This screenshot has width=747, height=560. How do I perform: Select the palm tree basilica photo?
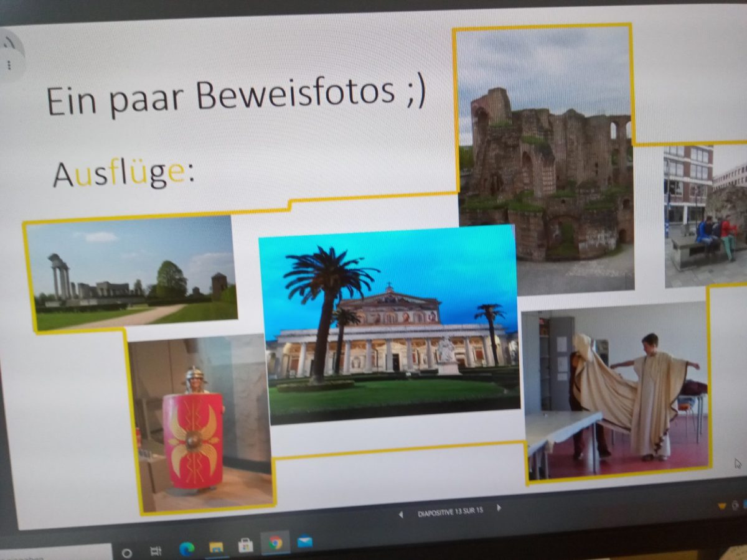point(390,324)
